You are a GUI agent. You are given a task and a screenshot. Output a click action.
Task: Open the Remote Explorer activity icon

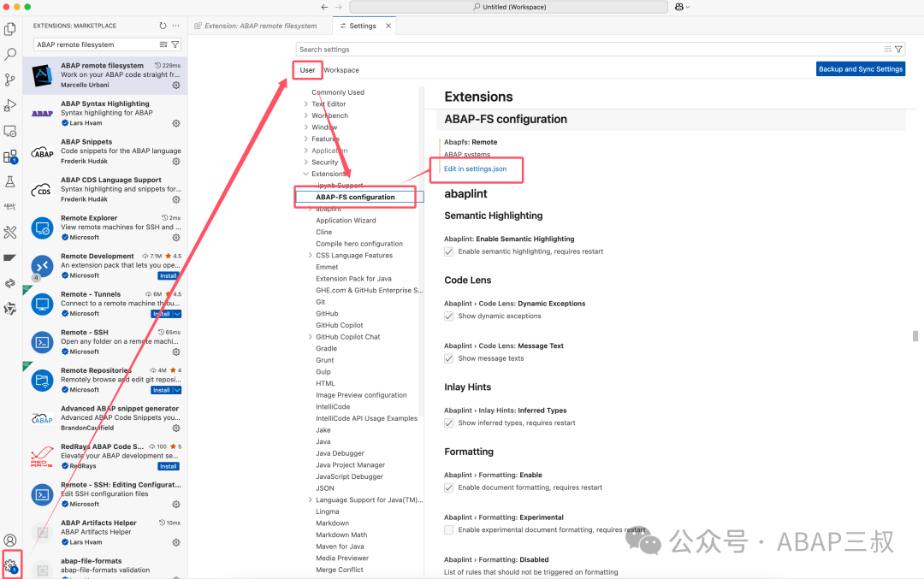[10, 131]
